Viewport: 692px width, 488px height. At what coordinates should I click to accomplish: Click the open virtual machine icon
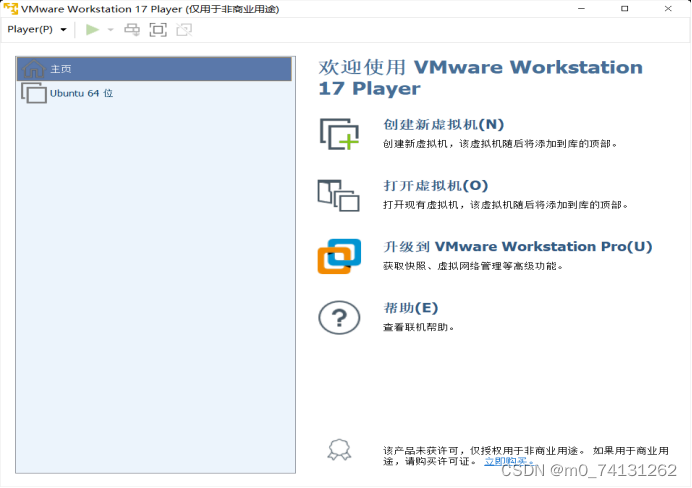pyautogui.click(x=338, y=195)
